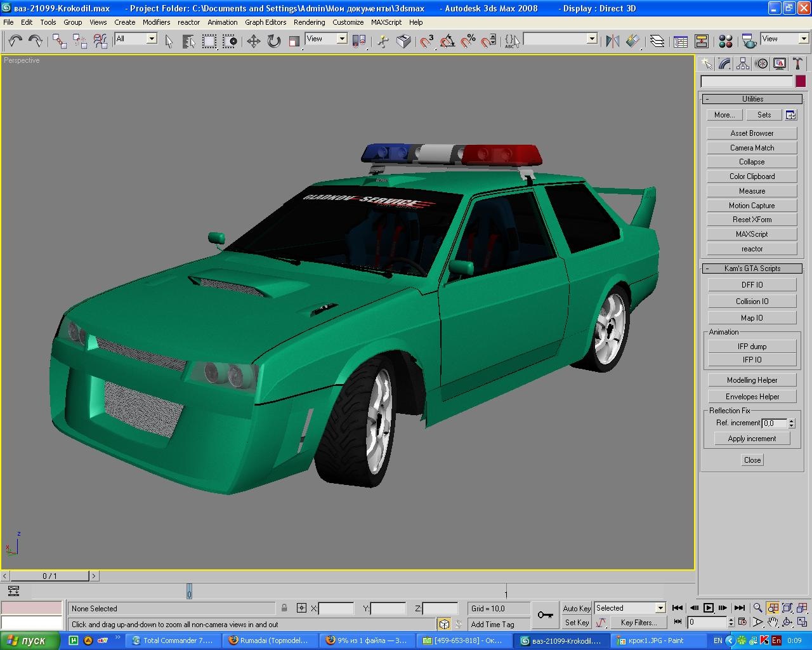Collapse the Utilities rollout
The width and height of the screenshot is (812, 650).
752,99
